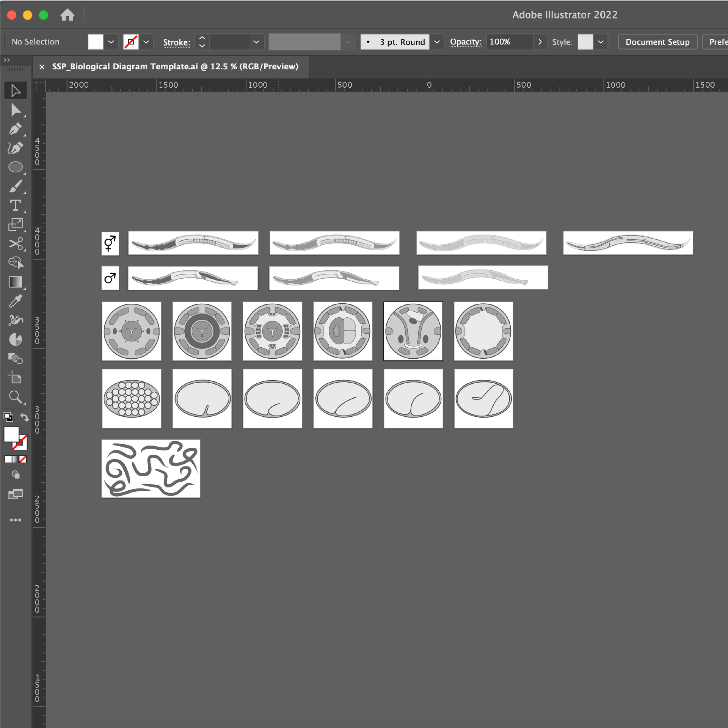Set paint mode to None
Viewport: 728px width, 728px height.
pyautogui.click(x=23, y=460)
